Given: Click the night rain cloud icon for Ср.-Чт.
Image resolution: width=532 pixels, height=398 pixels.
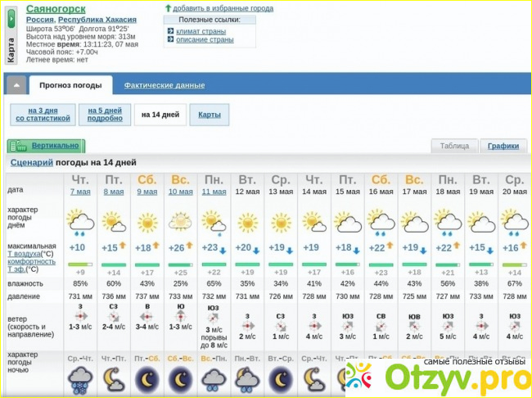Looking at the screenshot, I should (x=80, y=378).
